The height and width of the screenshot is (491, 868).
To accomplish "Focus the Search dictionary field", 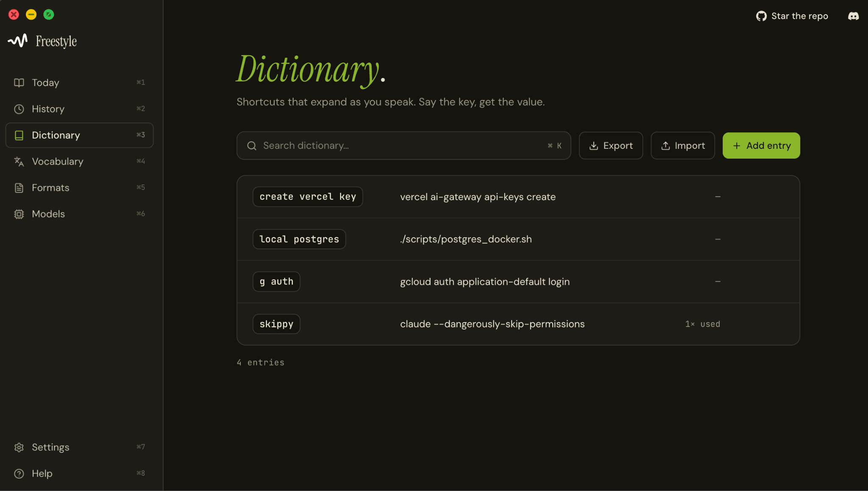I will click(x=403, y=146).
